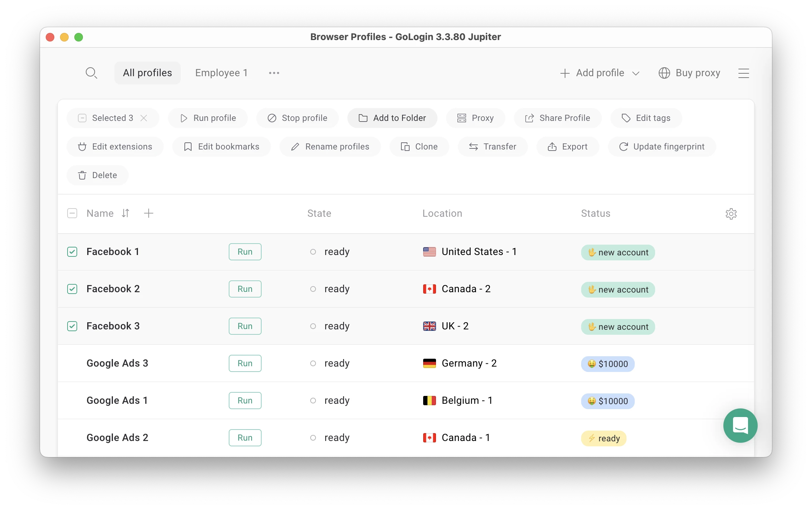Click Google Ads 1 $10000 status tag

[x=608, y=401]
